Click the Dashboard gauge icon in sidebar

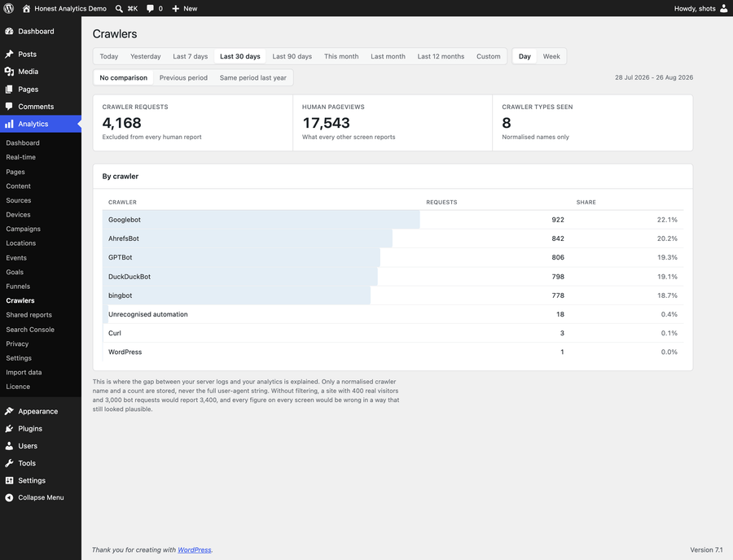[9, 31]
